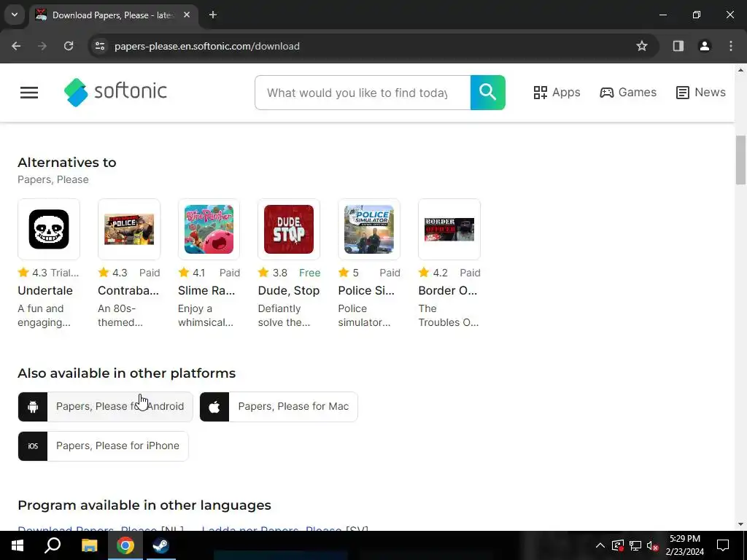Click the address bar URL

pos(207,46)
